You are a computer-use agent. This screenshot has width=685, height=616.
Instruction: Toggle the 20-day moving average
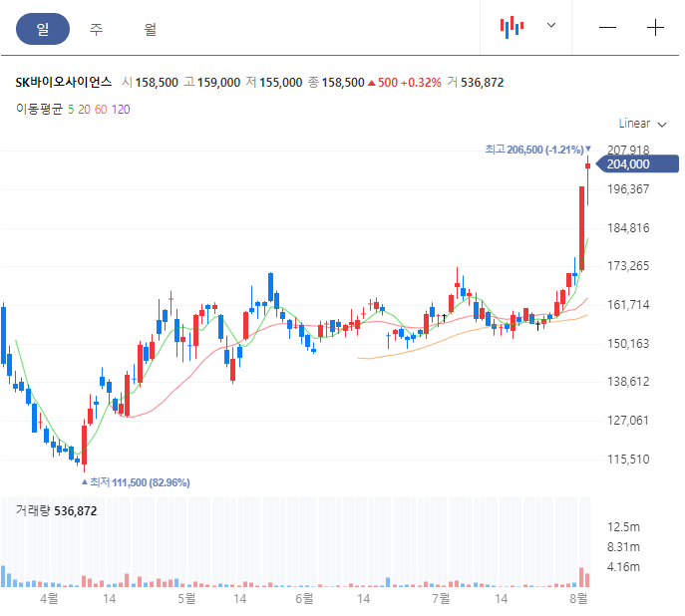[x=84, y=109]
